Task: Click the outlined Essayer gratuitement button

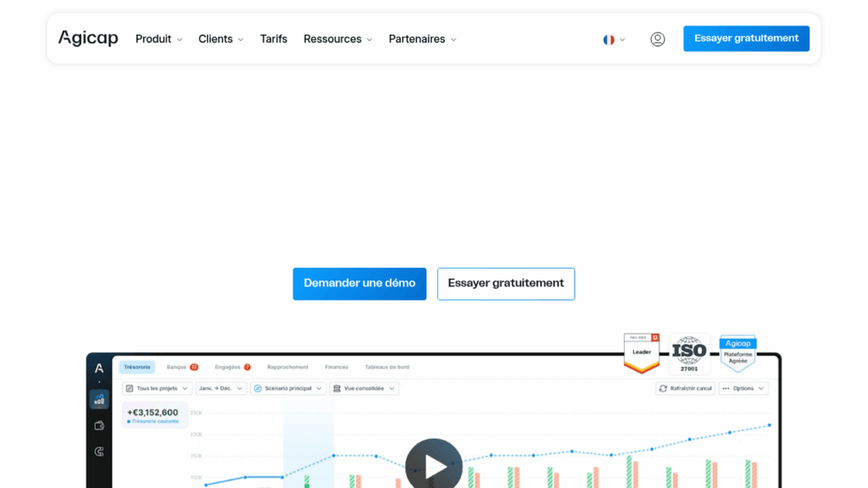Action: [506, 284]
